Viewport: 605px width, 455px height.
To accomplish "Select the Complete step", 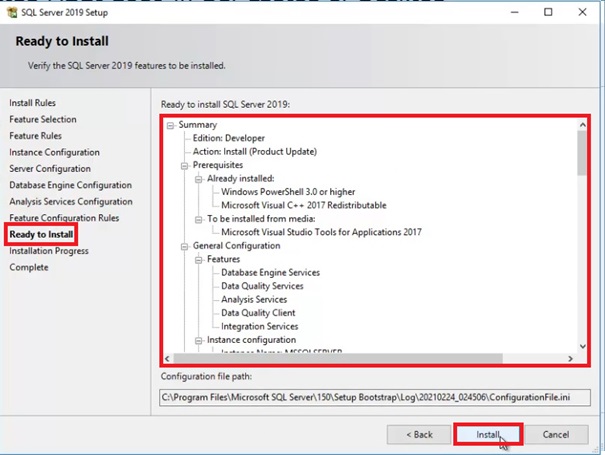I will coord(29,267).
